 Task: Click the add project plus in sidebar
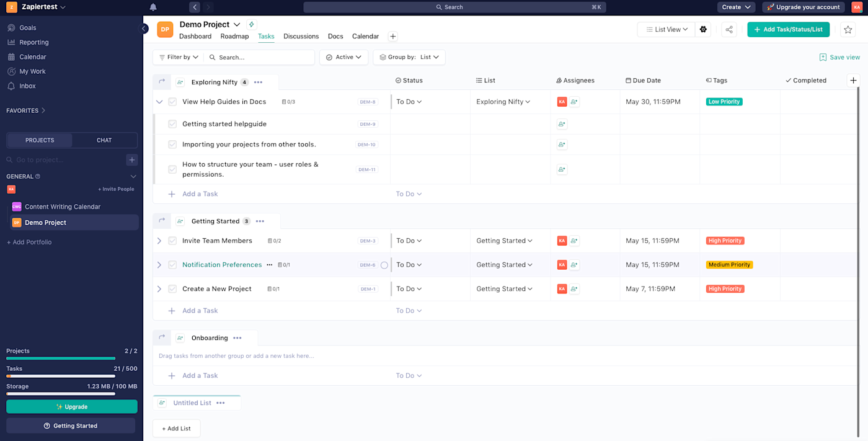(132, 160)
